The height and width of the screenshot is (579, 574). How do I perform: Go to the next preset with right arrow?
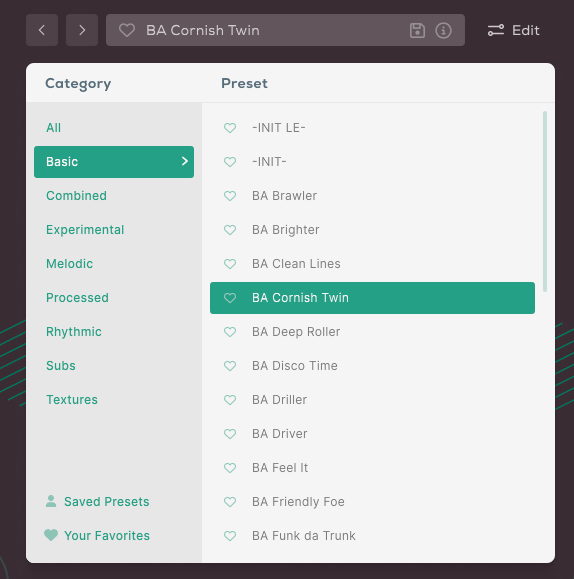(82, 30)
